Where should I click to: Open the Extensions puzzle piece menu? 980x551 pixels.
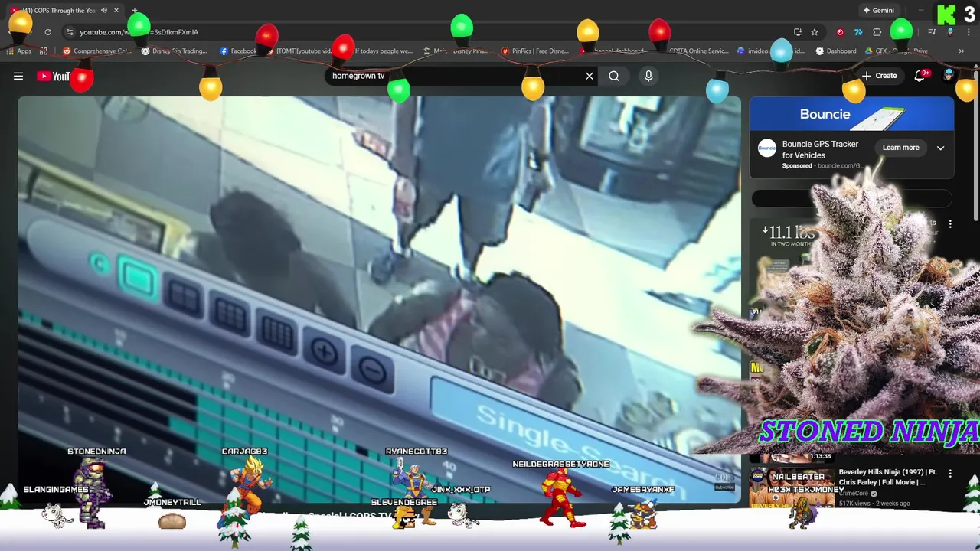click(x=877, y=32)
